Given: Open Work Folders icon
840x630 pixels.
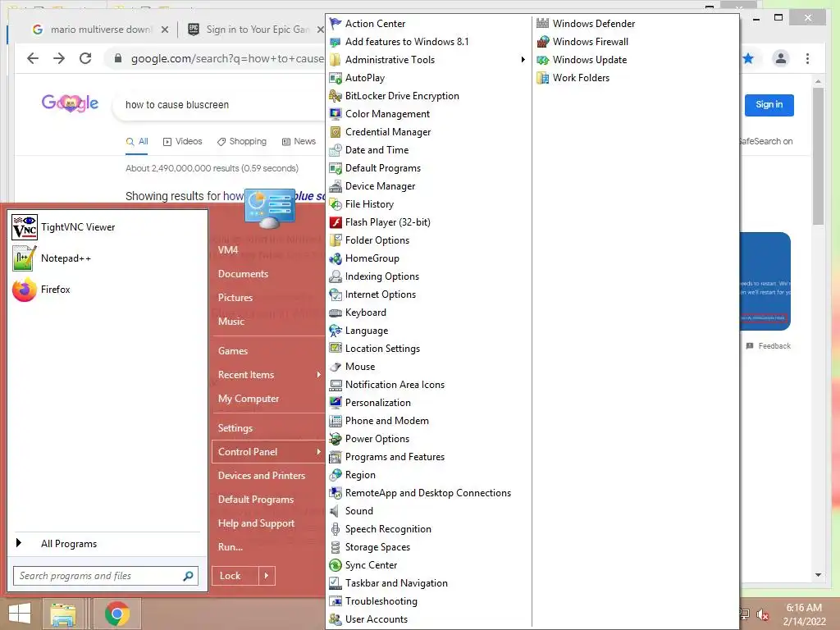Looking at the screenshot, I should pyautogui.click(x=543, y=78).
